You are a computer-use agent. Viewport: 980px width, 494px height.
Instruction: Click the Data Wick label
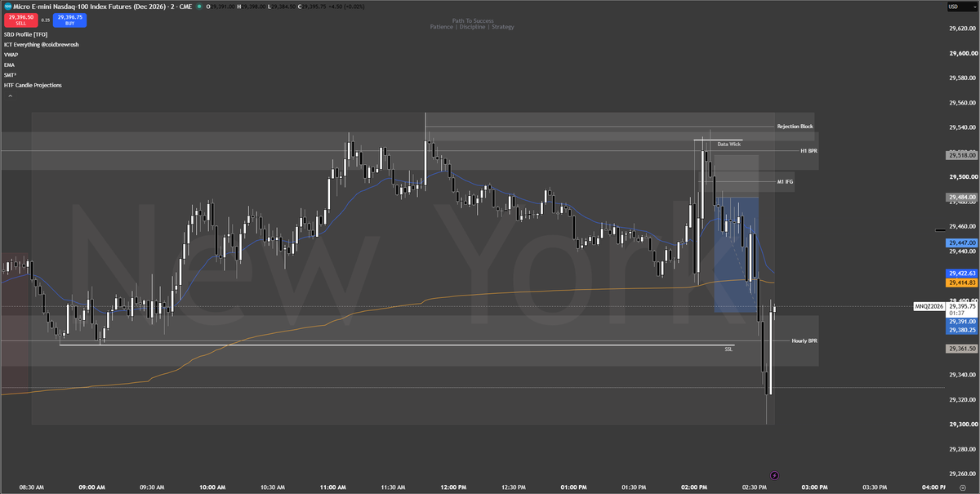click(x=729, y=144)
